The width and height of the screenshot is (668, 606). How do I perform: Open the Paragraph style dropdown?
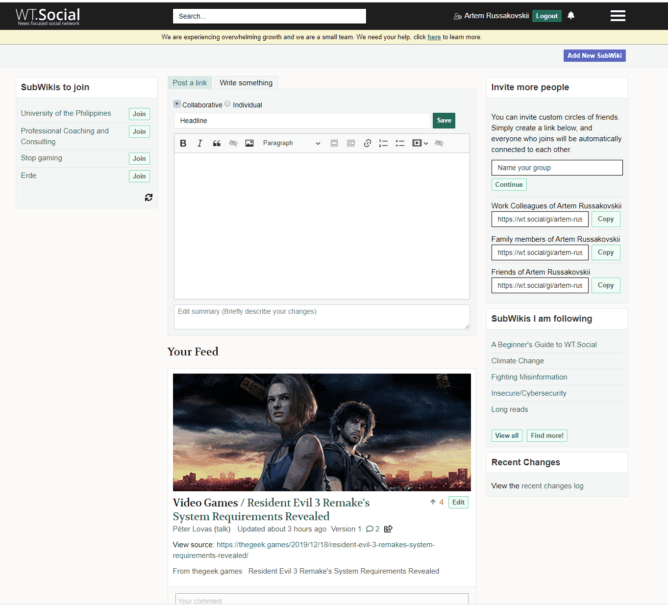291,143
